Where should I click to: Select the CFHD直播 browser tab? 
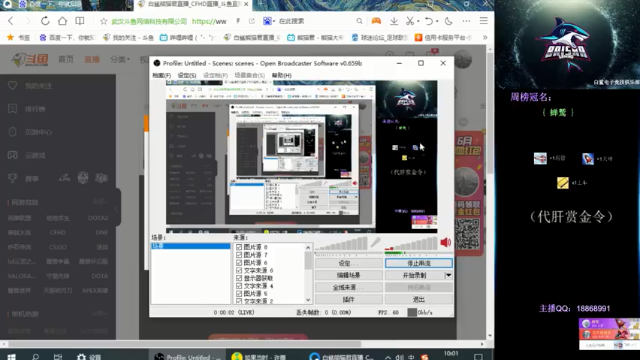[193, 4]
